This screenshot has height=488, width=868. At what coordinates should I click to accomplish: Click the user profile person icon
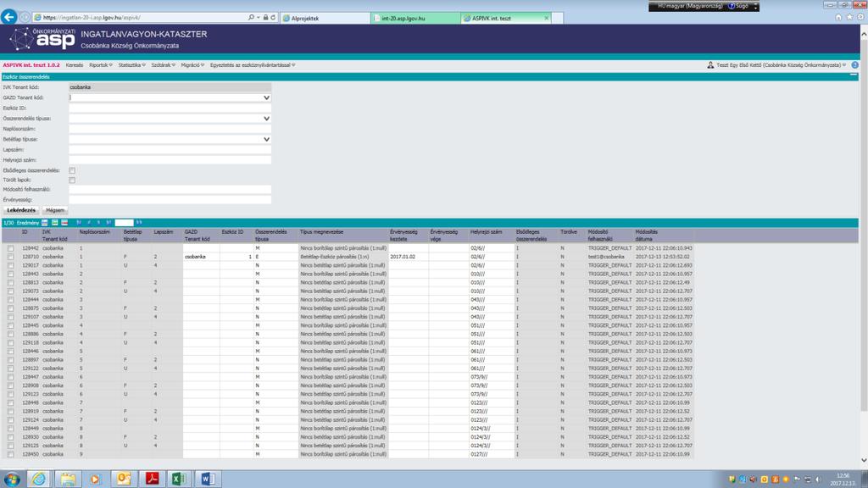tap(710, 64)
